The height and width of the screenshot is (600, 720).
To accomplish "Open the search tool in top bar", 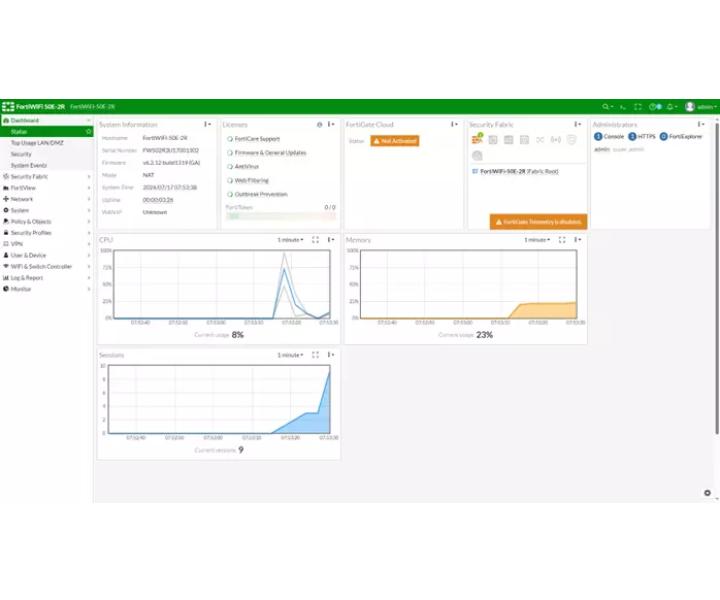I will pos(607,107).
